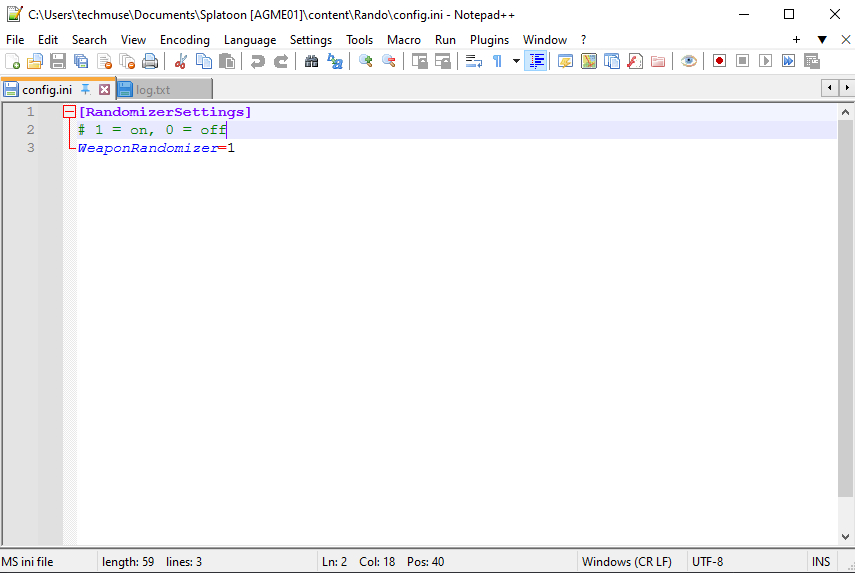The image size is (855, 573).
Task: Click the Undo arrow icon
Action: 258,61
